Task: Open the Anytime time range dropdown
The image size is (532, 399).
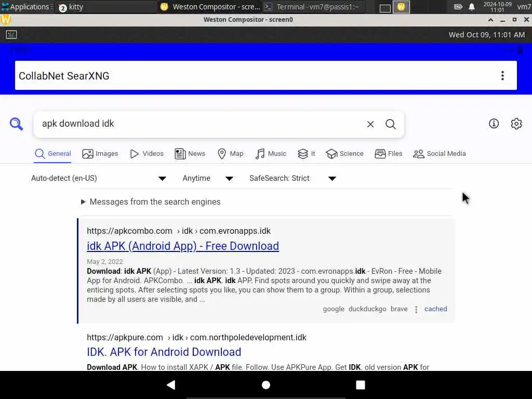Action: (208, 179)
